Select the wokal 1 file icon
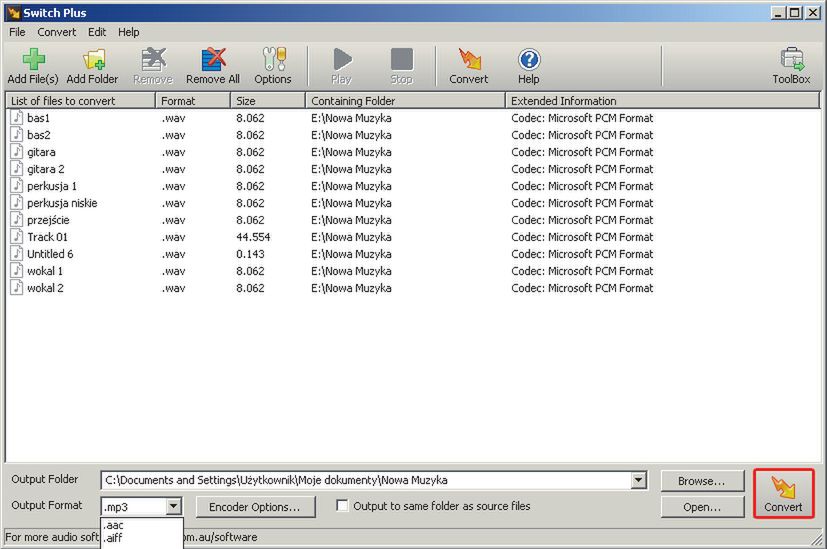 coord(17,270)
